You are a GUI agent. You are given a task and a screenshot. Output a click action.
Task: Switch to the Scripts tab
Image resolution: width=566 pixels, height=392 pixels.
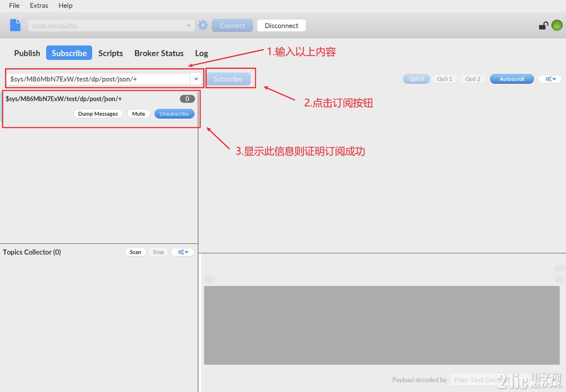pos(111,53)
